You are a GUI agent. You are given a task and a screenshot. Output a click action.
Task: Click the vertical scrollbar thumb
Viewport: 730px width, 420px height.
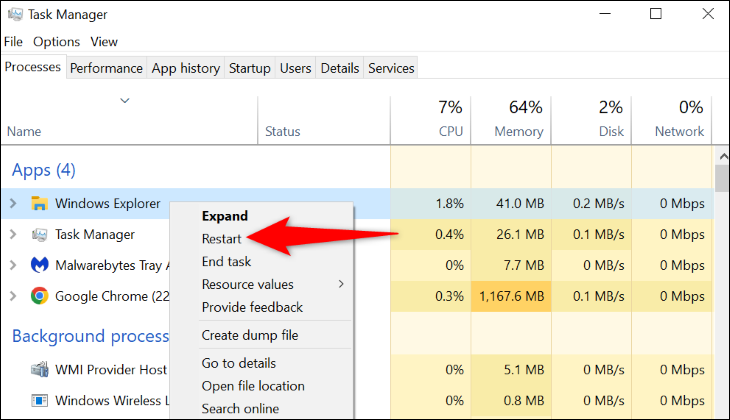pyautogui.click(x=723, y=178)
